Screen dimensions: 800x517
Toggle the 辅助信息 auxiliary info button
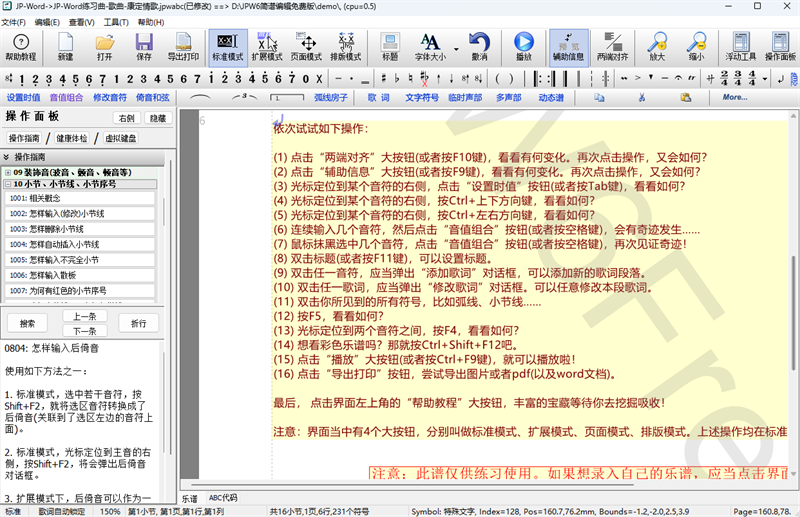(x=568, y=46)
